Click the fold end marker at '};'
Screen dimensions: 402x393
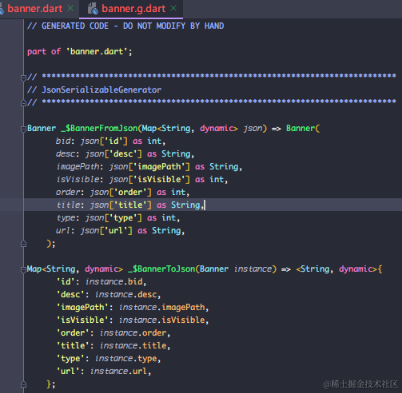[23, 385]
